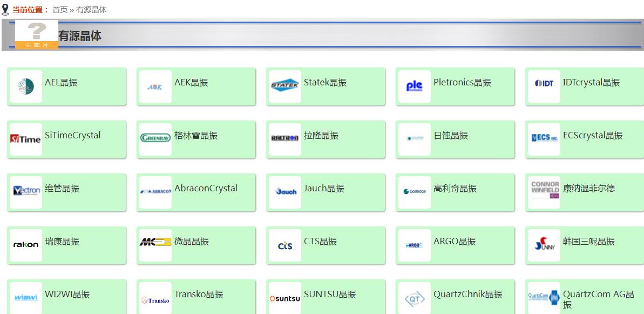The height and width of the screenshot is (314, 644).
Task: Open the Statek logo image
Action: click(284, 86)
